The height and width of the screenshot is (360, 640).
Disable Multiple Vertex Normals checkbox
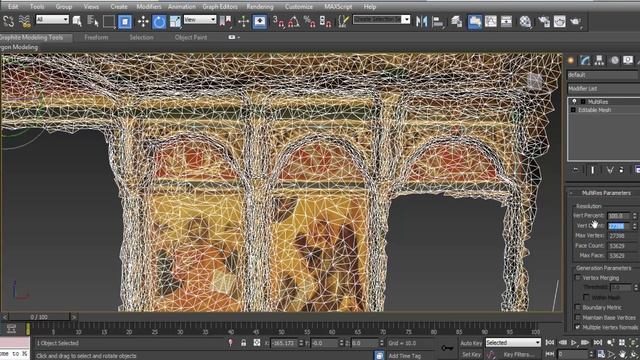point(578,327)
